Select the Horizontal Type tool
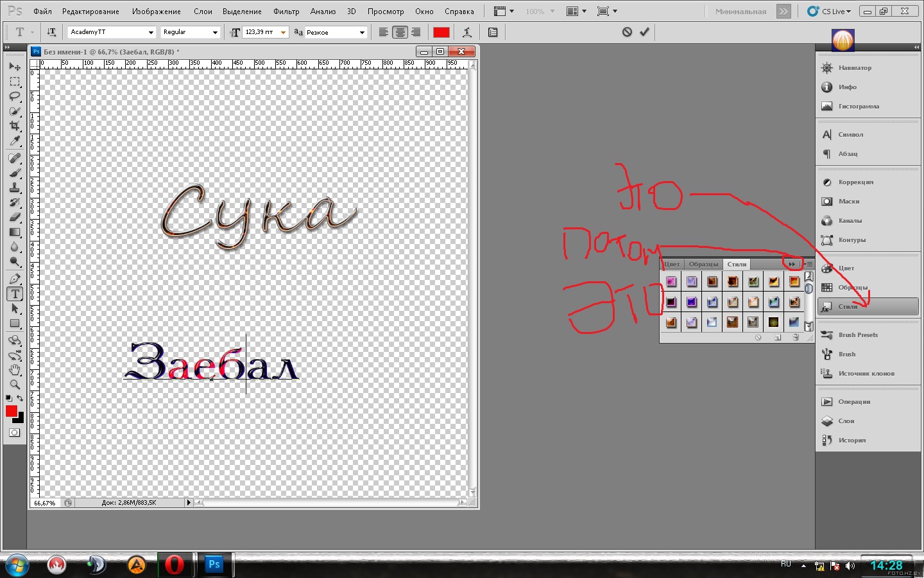The image size is (924, 578). (x=15, y=293)
